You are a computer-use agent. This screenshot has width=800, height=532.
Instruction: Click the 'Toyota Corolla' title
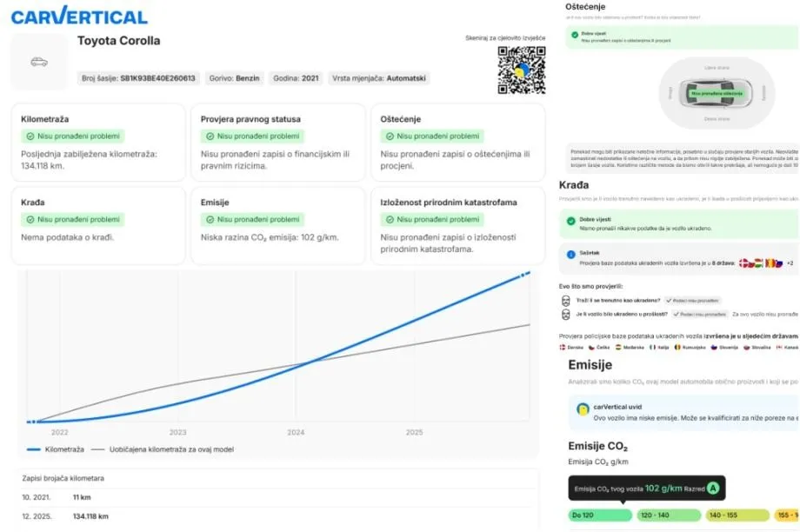(118, 41)
